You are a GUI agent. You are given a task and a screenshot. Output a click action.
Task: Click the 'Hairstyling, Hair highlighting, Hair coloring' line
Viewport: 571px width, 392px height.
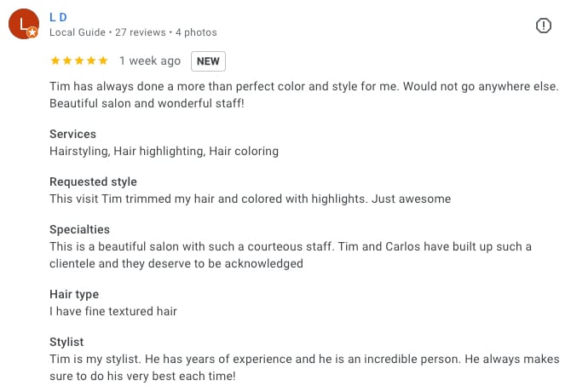[164, 151]
